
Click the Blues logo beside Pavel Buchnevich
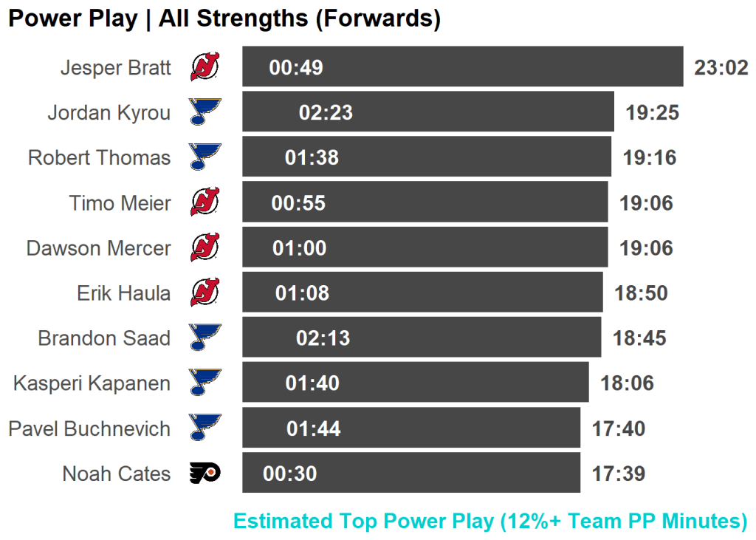point(205,428)
